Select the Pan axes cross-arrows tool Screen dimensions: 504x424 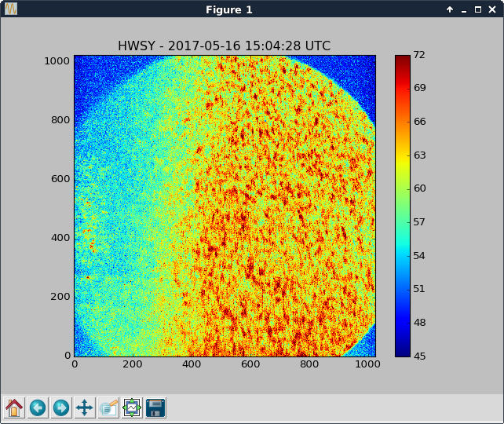pos(85,408)
